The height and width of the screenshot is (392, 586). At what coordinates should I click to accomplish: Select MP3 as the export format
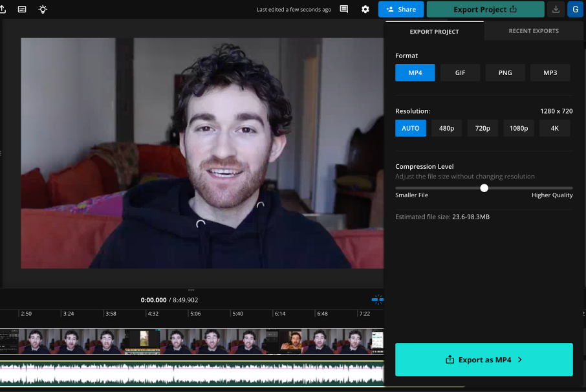pyautogui.click(x=550, y=73)
